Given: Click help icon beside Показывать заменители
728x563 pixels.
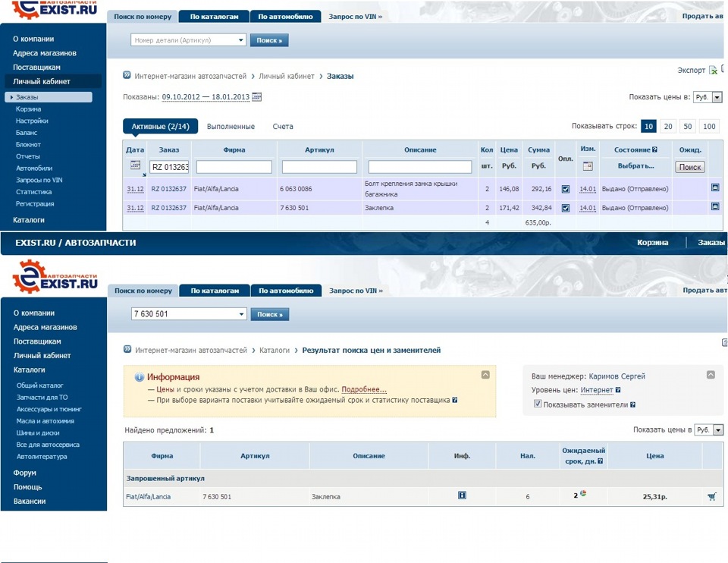Looking at the screenshot, I should (x=632, y=404).
